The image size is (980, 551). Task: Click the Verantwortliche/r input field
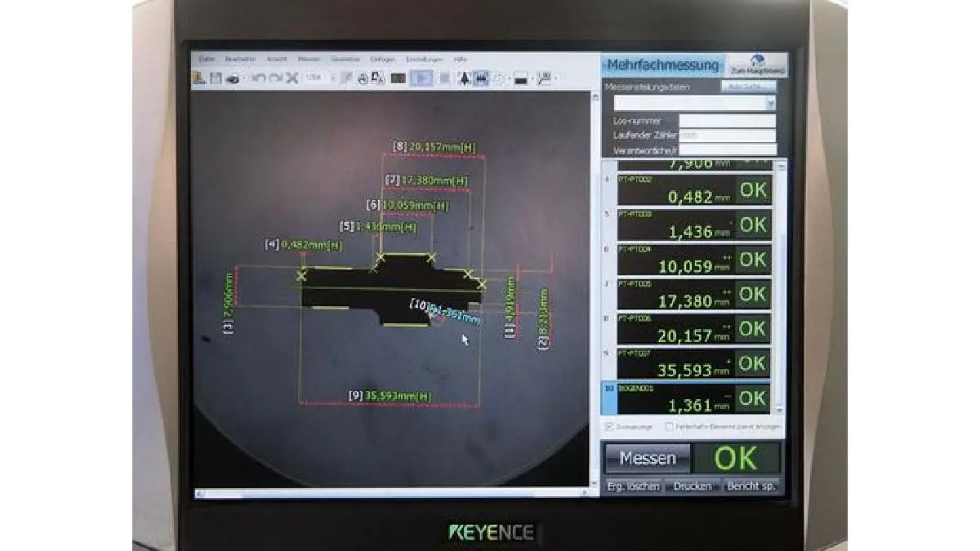tap(727, 149)
